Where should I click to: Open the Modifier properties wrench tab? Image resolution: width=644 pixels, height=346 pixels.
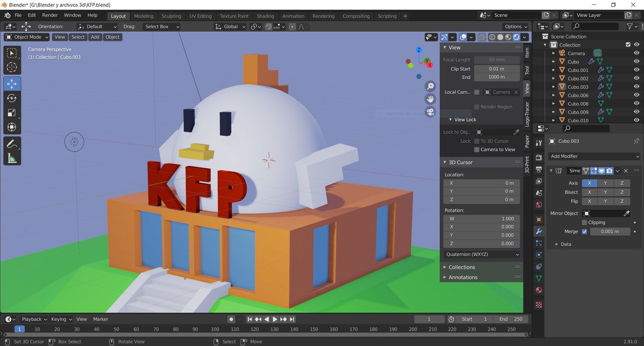(539, 232)
